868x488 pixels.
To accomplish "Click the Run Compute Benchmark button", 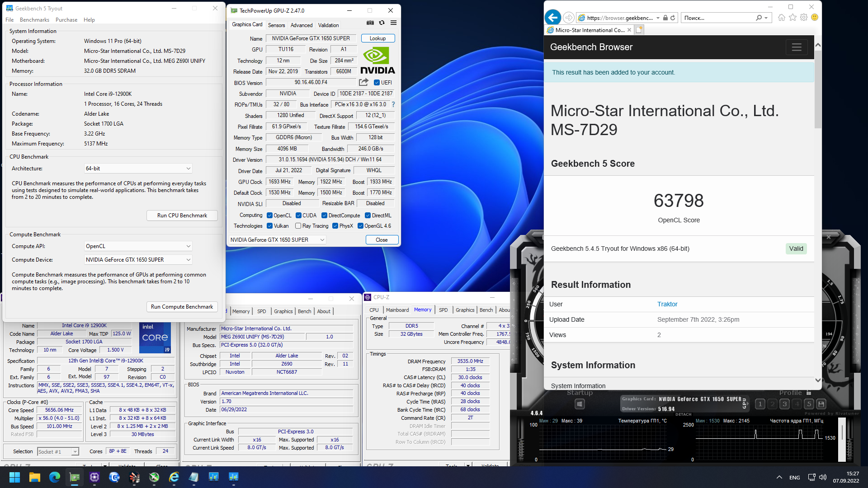I will click(182, 307).
